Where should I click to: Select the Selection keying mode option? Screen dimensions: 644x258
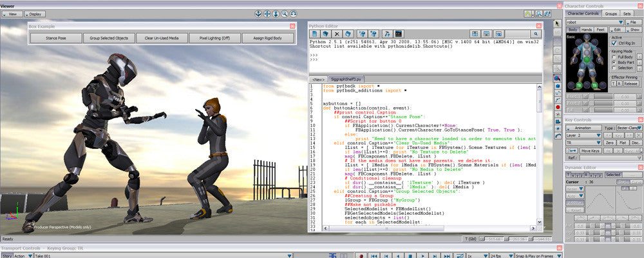point(614,67)
